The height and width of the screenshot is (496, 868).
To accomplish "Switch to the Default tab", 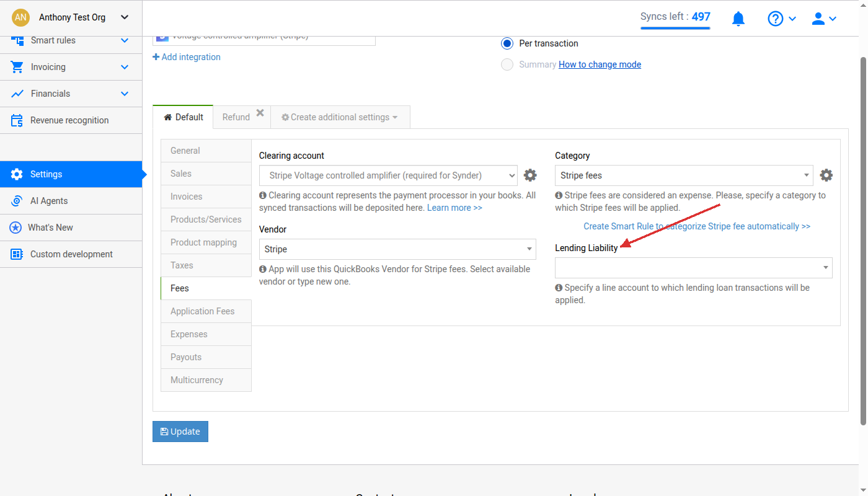I will 184,117.
